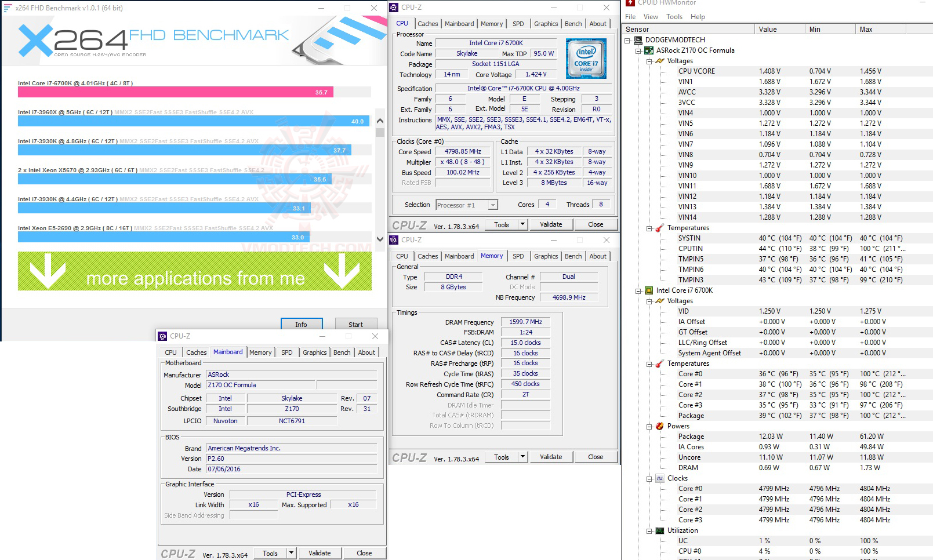Open the Tools dropdown arrow in CPU-Z Memory window

(x=522, y=457)
